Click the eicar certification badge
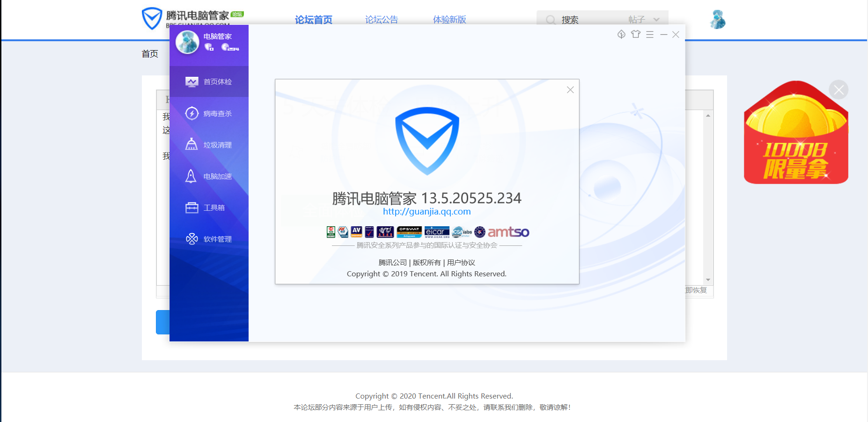Viewport: 868px width, 422px height. click(437, 232)
